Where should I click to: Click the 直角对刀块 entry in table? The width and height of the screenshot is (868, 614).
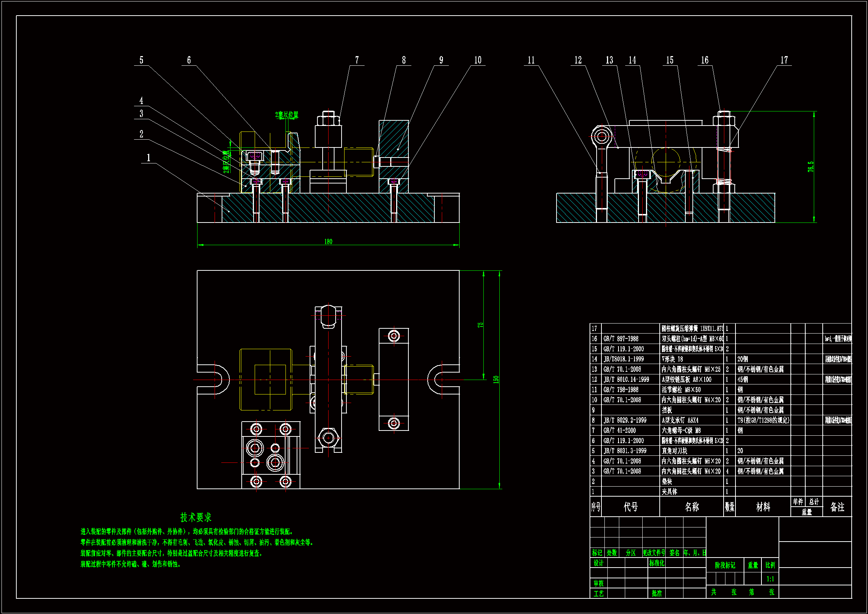click(675, 451)
